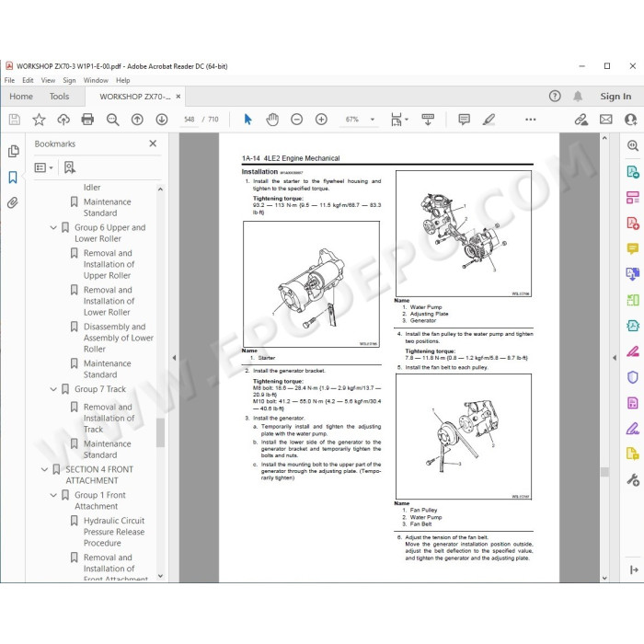This screenshot has height=644, width=644.
Task: Open right pane search tool
Action: (x=633, y=145)
